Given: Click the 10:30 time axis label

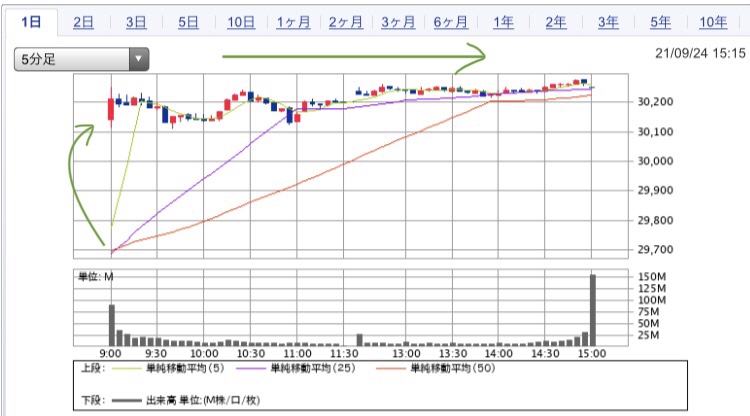Looking at the screenshot, I should pyautogui.click(x=251, y=354).
